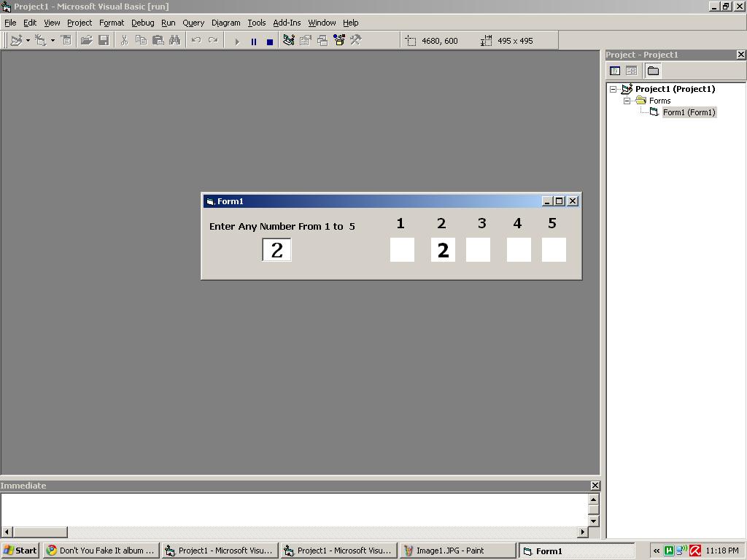Select Form1 (Form1) in project tree
Viewport: 747px width, 560px height.
point(689,112)
